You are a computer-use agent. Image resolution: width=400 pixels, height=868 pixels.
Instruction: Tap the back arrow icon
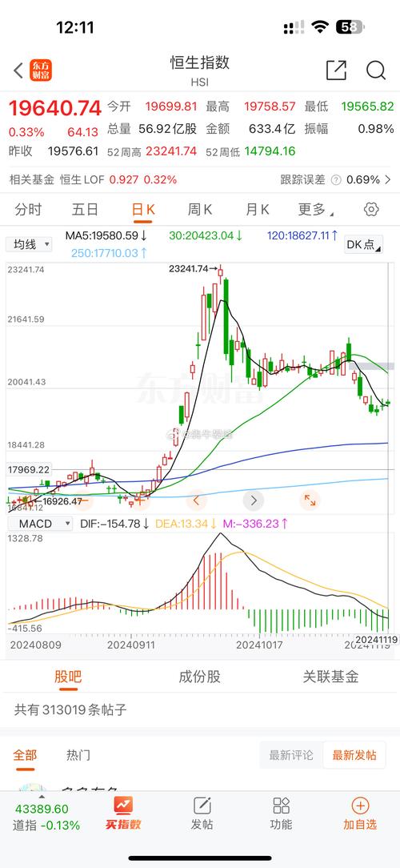coord(18,70)
